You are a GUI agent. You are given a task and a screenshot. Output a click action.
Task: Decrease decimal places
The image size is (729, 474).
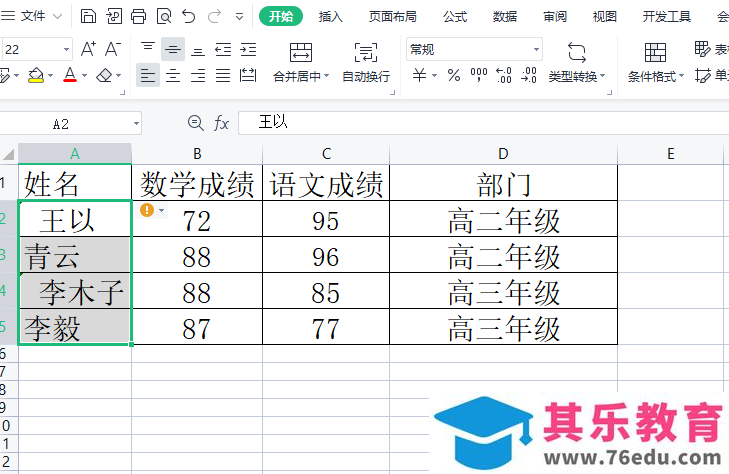(529, 75)
